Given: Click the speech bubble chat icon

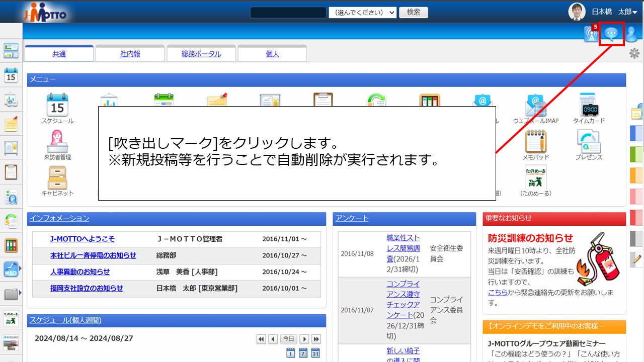Looking at the screenshot, I should [x=611, y=34].
